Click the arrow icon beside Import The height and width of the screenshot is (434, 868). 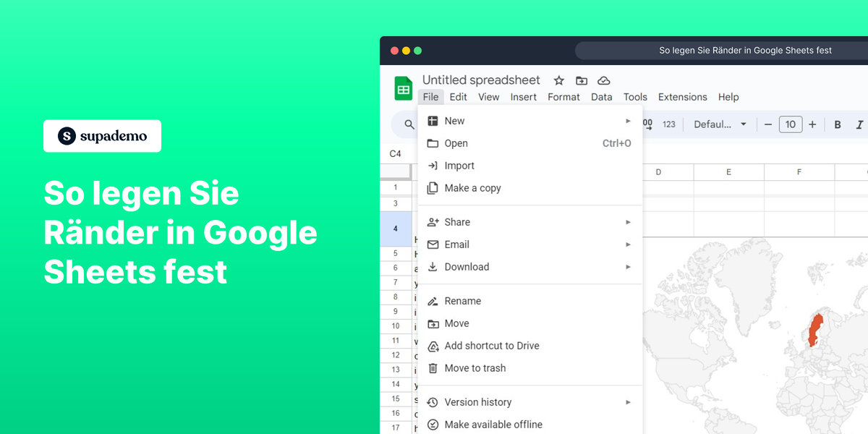coord(433,166)
